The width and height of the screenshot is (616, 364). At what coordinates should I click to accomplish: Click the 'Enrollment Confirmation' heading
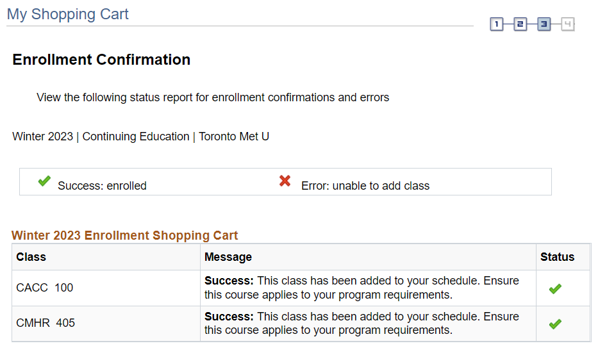pyautogui.click(x=101, y=60)
